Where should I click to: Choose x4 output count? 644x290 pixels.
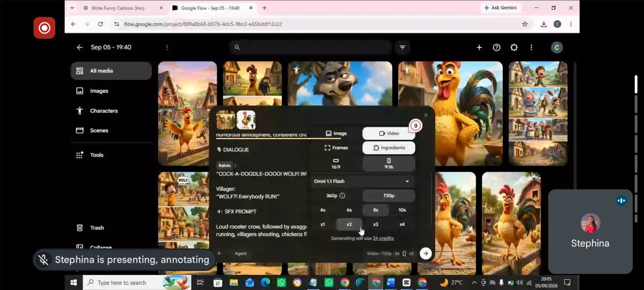pos(402,224)
